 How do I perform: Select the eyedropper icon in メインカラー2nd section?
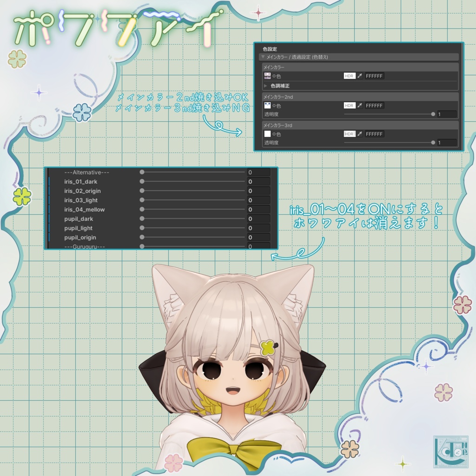[x=360, y=106]
